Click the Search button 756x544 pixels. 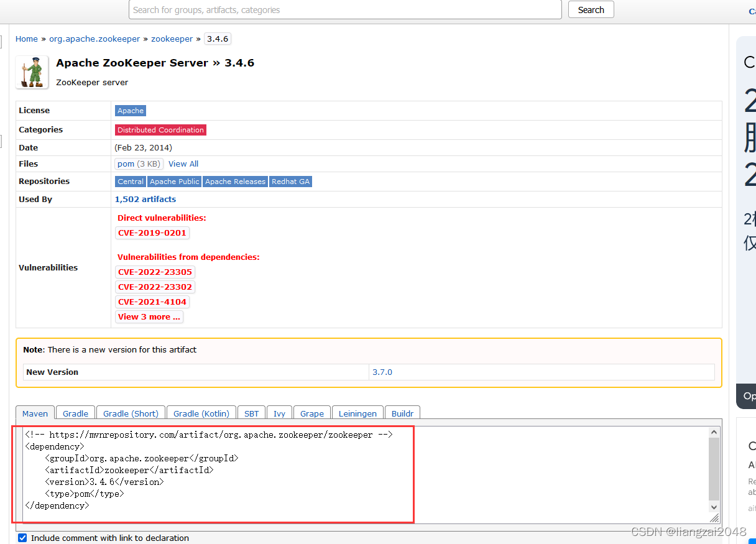point(591,10)
